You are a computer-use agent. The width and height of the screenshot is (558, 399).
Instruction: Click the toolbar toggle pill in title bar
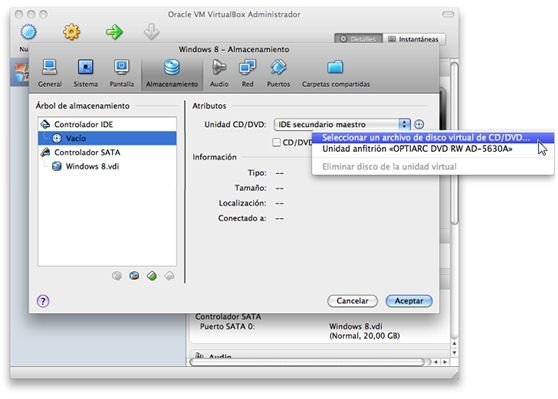click(448, 14)
